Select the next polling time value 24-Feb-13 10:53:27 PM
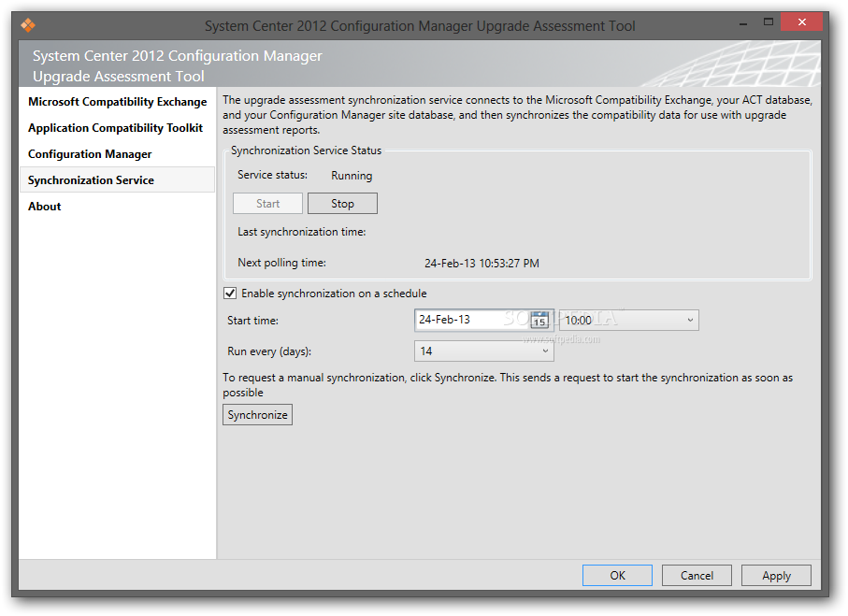Viewport: 848px width, 616px height. click(x=481, y=264)
